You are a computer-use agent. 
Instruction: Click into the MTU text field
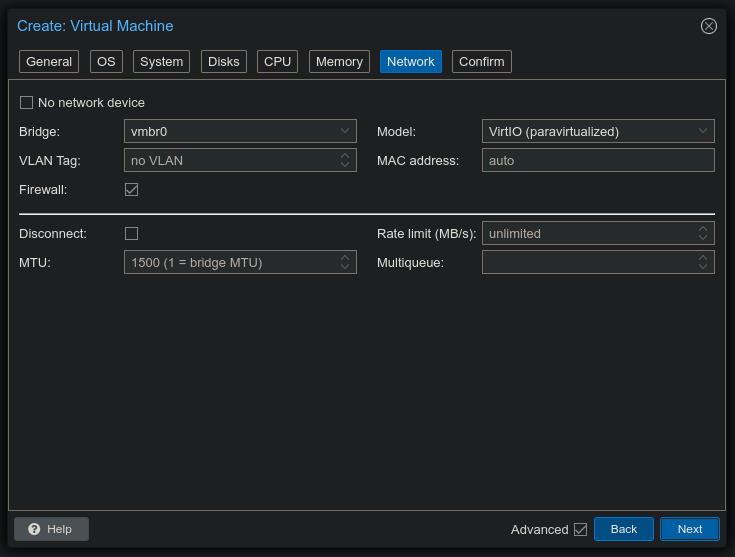pos(228,262)
